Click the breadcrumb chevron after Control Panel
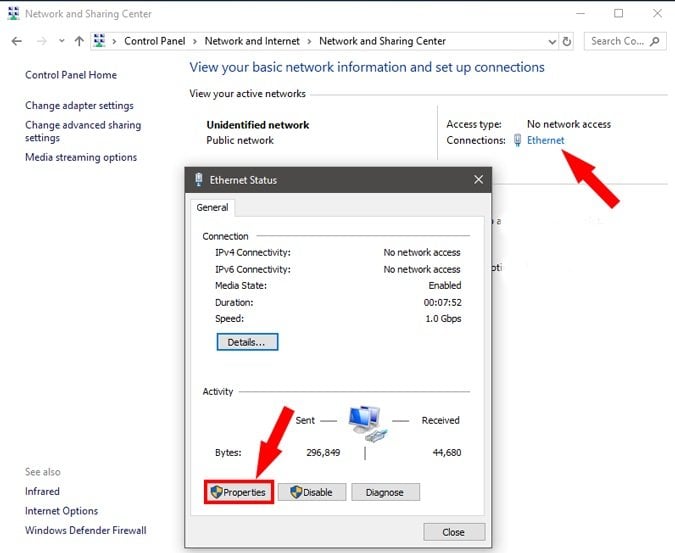The width and height of the screenshot is (675, 553). (x=195, y=41)
